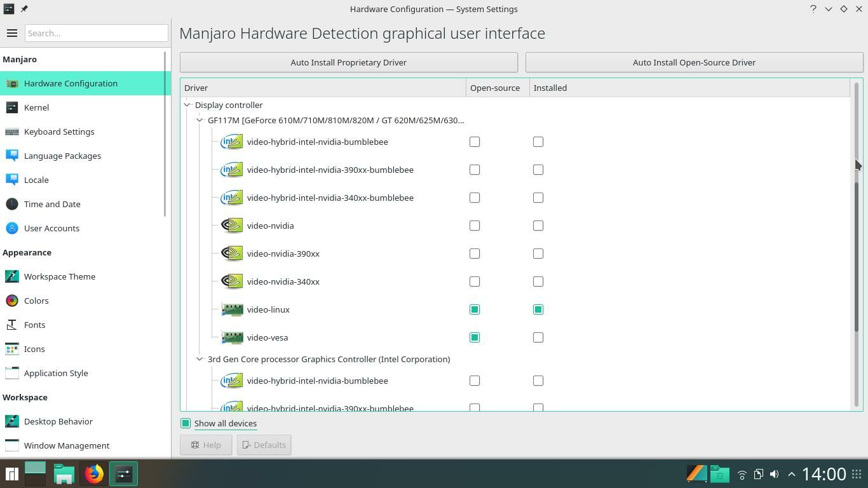Toggle the Show all devices checkbox
This screenshot has height=488, width=868.
[x=186, y=423]
